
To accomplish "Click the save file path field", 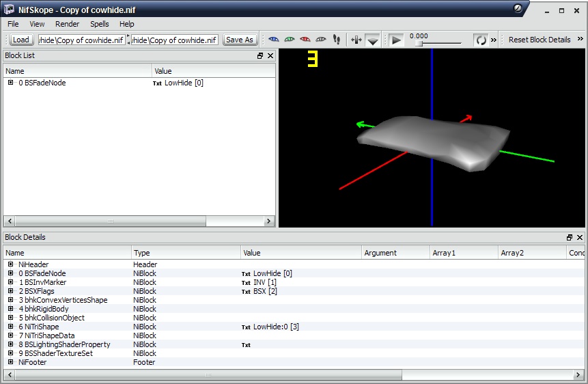I will [x=174, y=40].
